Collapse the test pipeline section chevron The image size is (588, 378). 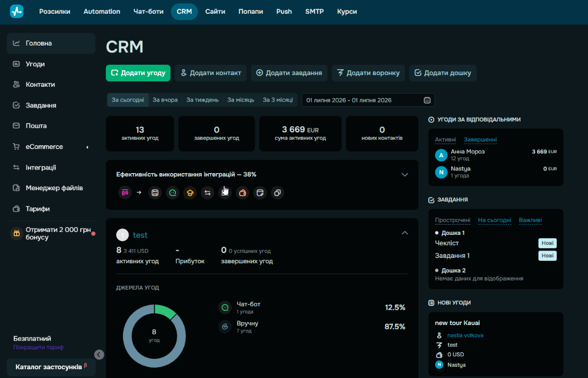[405, 233]
